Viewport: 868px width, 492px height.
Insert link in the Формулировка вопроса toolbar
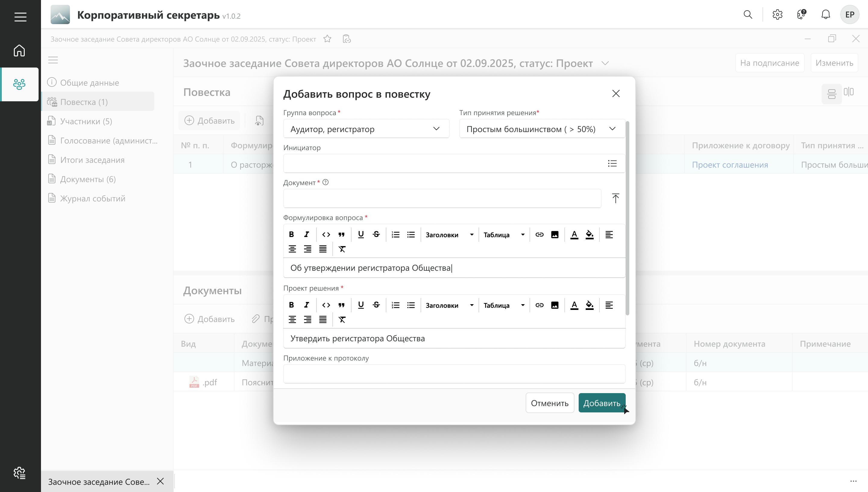pyautogui.click(x=539, y=235)
